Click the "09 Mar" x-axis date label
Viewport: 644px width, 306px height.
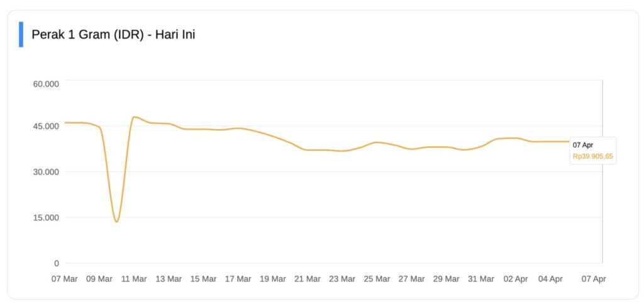(x=99, y=278)
